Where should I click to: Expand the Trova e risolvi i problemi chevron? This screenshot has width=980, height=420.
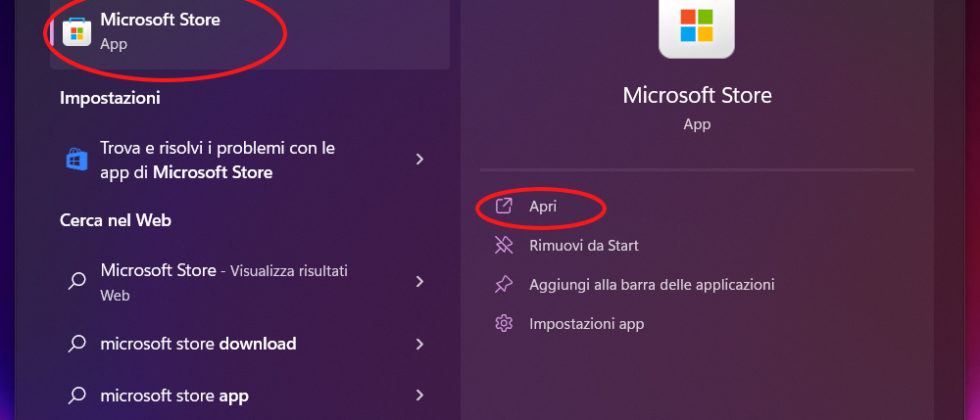(420, 160)
